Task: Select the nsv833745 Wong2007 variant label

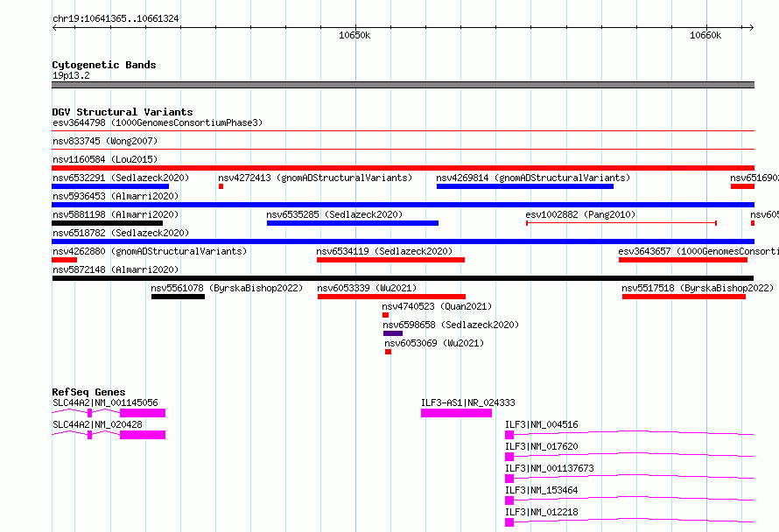Action: (105, 141)
